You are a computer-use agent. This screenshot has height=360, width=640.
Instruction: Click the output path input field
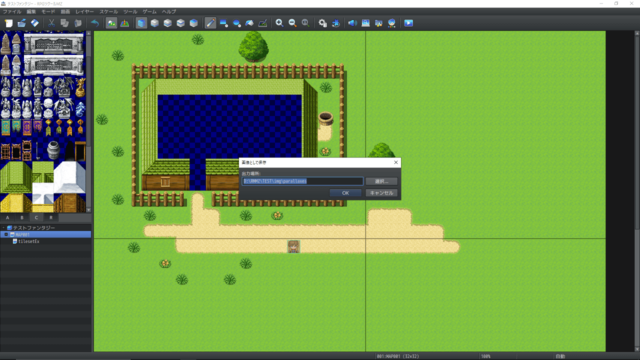(302, 181)
